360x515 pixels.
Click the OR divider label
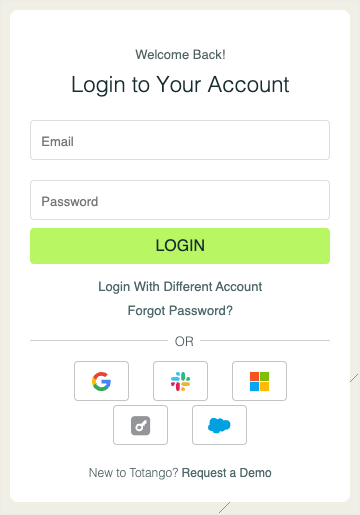[184, 341]
